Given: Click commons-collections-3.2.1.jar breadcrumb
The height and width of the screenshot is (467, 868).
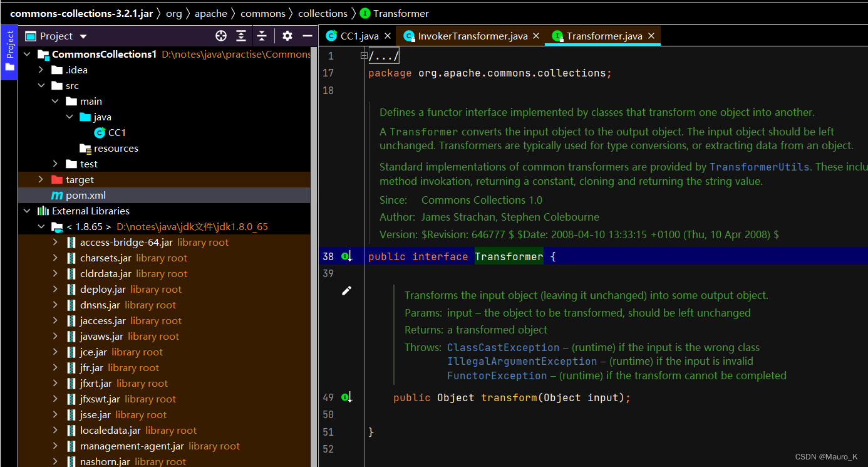Looking at the screenshot, I should [x=81, y=13].
